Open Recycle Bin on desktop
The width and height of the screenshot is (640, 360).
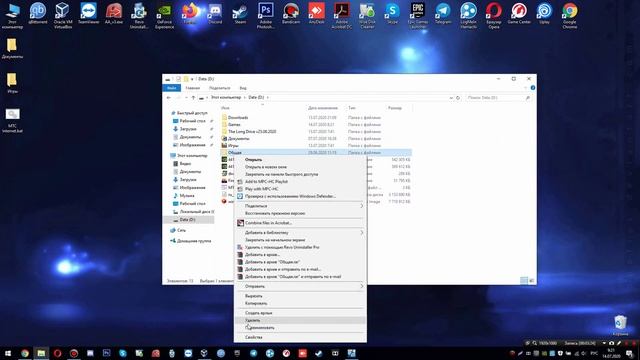tap(620, 325)
